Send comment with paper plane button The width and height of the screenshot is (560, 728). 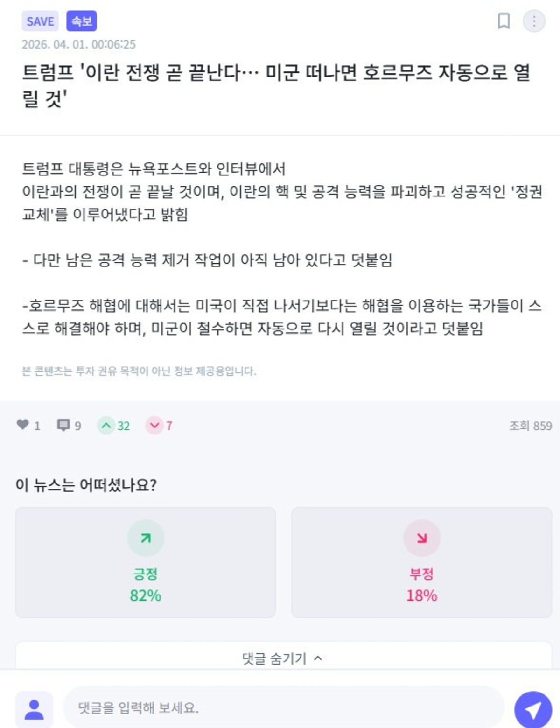coord(533,709)
